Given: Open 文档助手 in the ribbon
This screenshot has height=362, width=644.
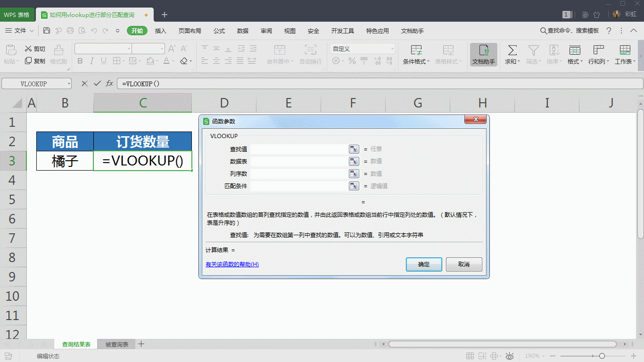Looking at the screenshot, I should (483, 53).
